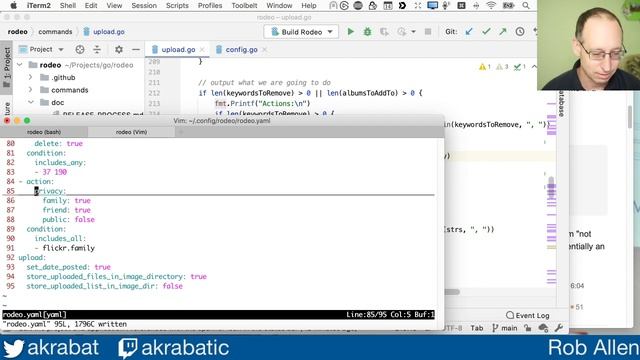Click 'public: false' line in Vim
This screenshot has height=360, width=640.
[x=68, y=219]
